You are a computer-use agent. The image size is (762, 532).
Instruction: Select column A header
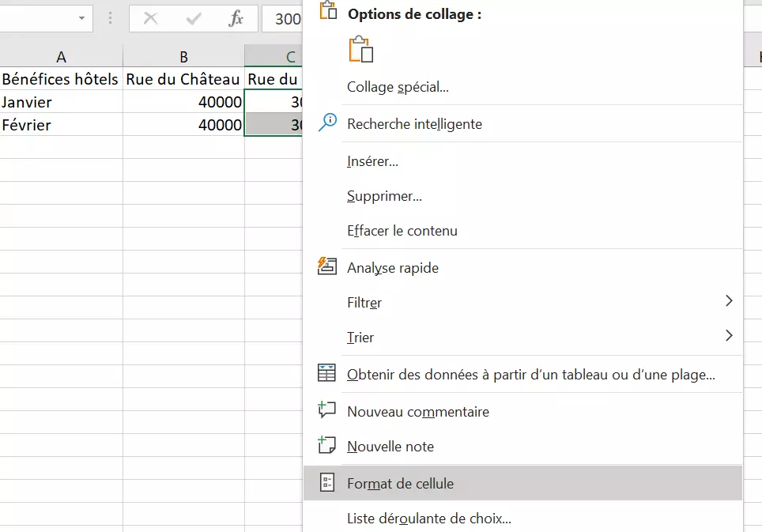tap(61, 56)
